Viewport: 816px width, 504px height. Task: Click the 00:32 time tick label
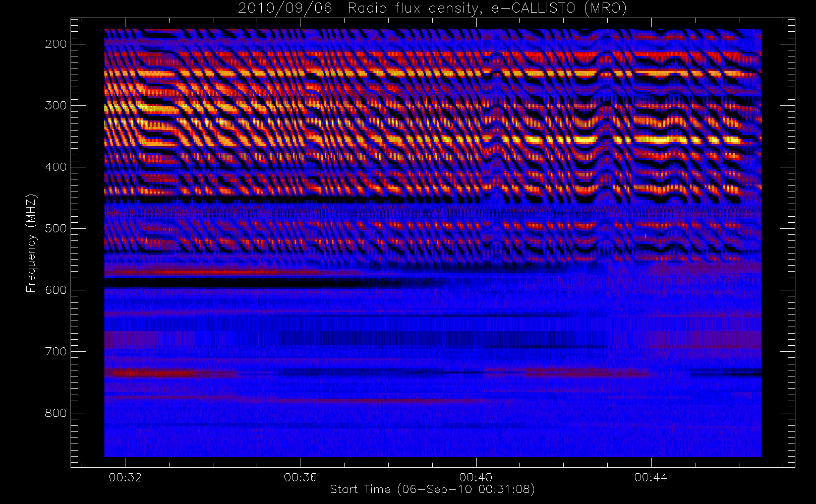click(126, 477)
